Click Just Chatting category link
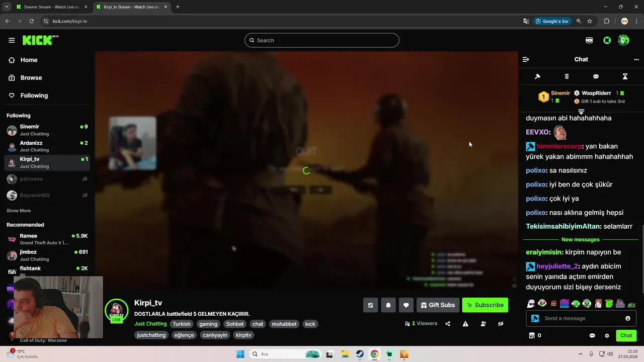Image resolution: width=644 pixels, height=362 pixels. pyautogui.click(x=150, y=324)
